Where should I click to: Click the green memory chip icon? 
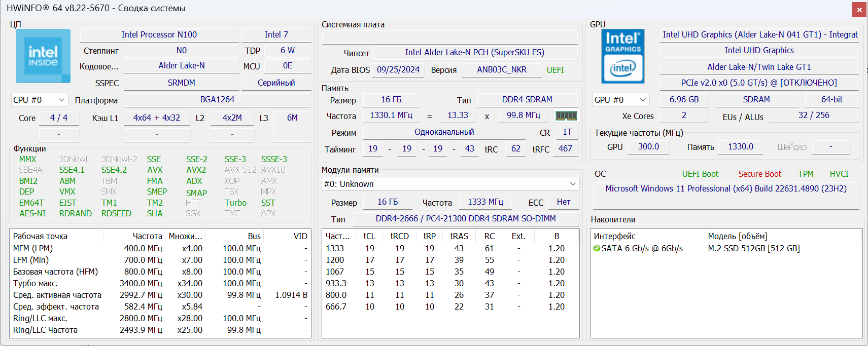point(566,116)
